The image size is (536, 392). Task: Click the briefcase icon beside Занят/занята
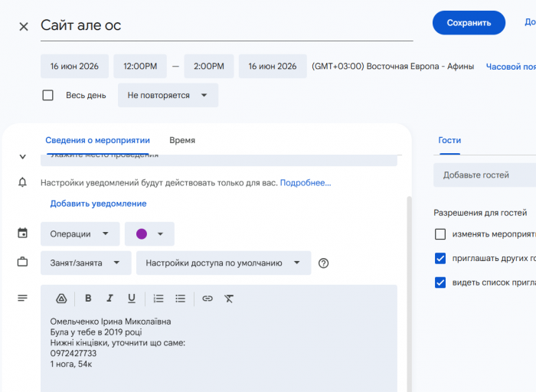[x=22, y=262]
